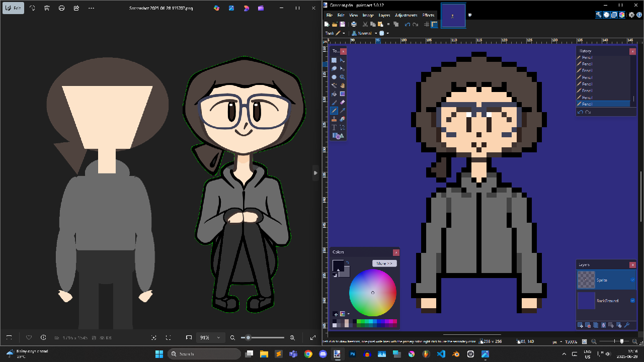Open the palette management dropdown in Colors

(348, 314)
